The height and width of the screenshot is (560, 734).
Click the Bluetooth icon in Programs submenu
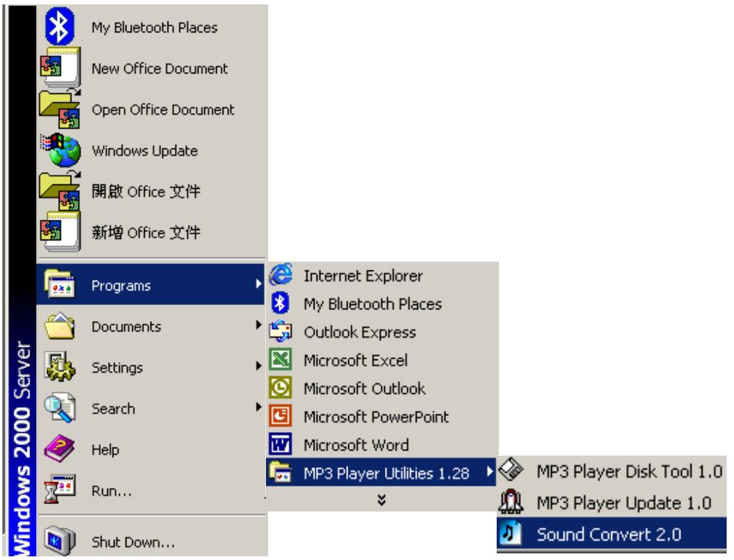click(281, 303)
